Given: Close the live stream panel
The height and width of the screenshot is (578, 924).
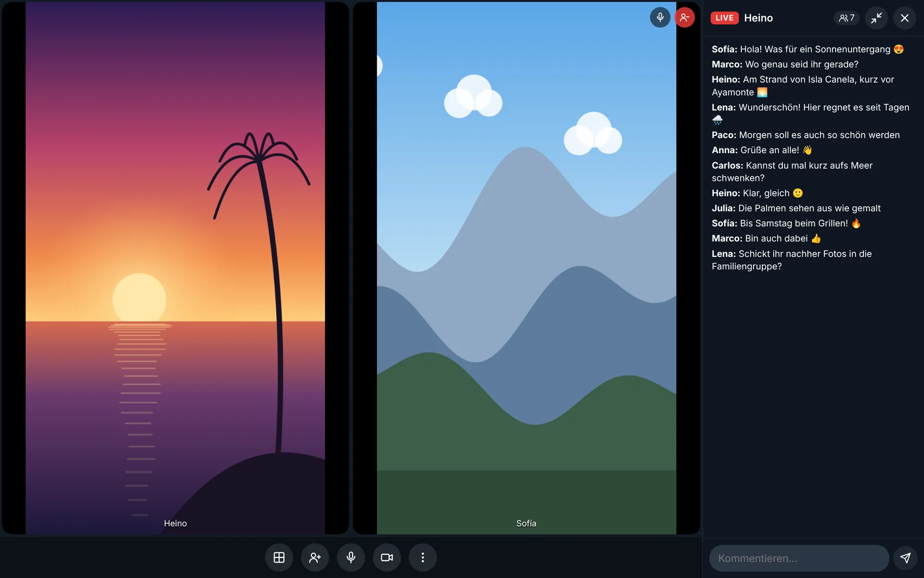Looking at the screenshot, I should click(904, 18).
